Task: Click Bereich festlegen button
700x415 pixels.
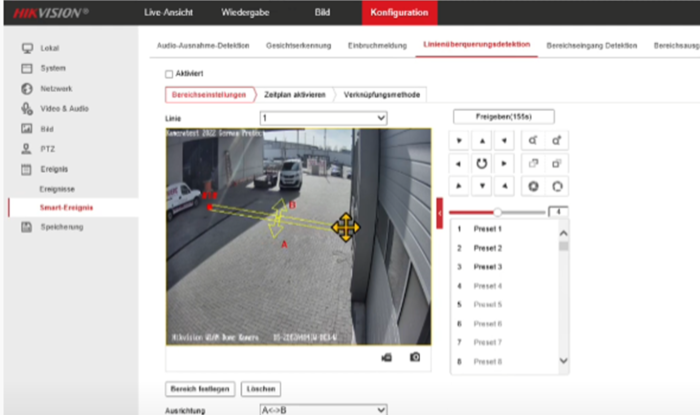Action: (x=200, y=389)
